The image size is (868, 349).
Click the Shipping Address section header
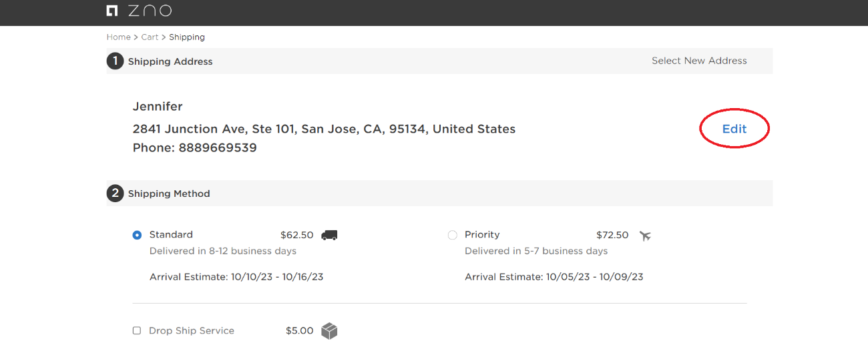(170, 61)
